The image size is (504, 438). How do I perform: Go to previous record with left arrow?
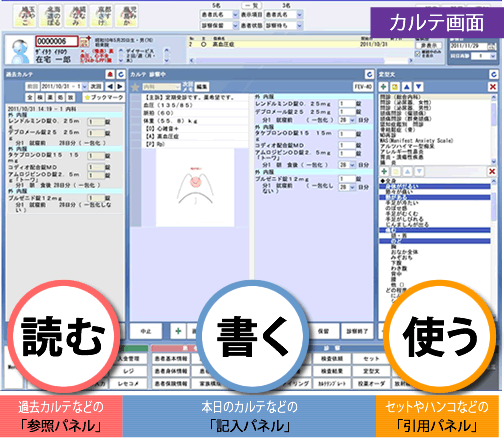110,87
